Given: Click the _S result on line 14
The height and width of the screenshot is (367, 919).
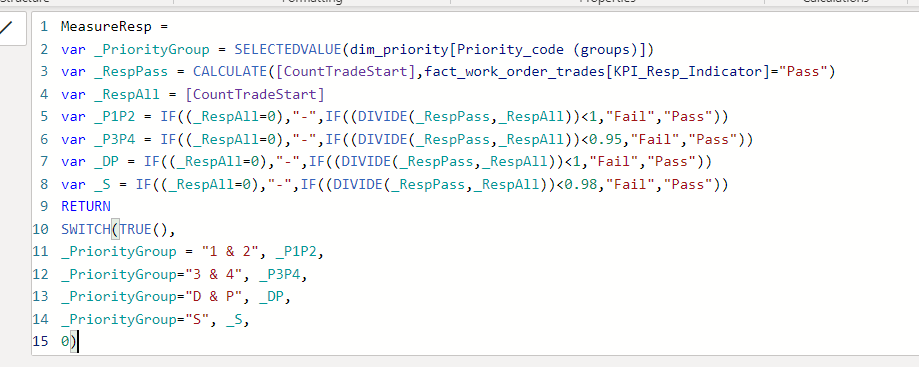Looking at the screenshot, I should (x=234, y=320).
